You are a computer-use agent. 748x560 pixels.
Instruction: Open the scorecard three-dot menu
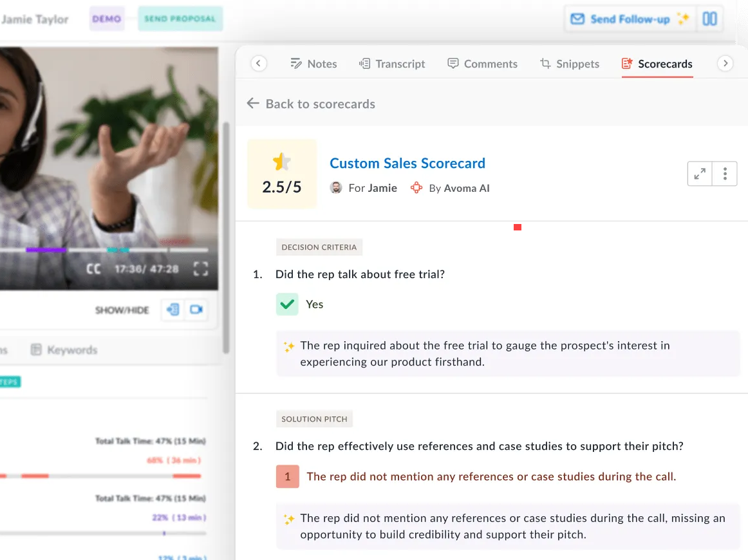click(x=725, y=174)
